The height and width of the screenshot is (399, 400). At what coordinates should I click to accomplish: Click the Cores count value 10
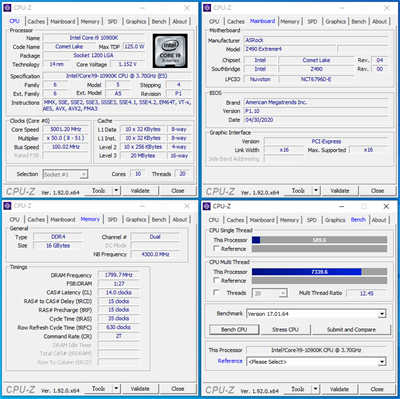coord(138,174)
